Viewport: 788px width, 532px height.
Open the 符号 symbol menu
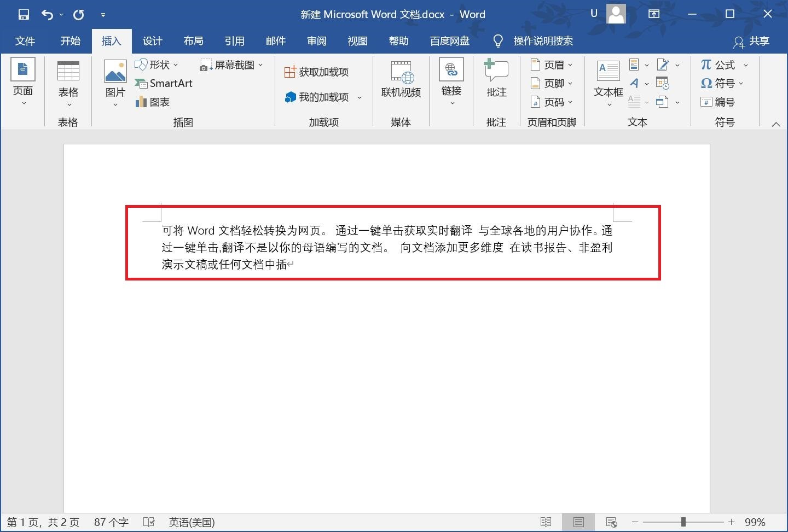click(x=722, y=84)
